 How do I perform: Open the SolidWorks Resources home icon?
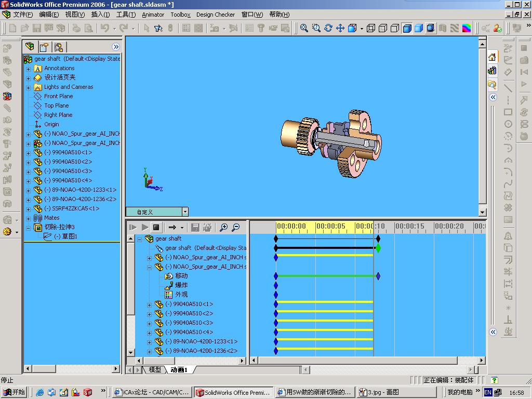(493, 57)
